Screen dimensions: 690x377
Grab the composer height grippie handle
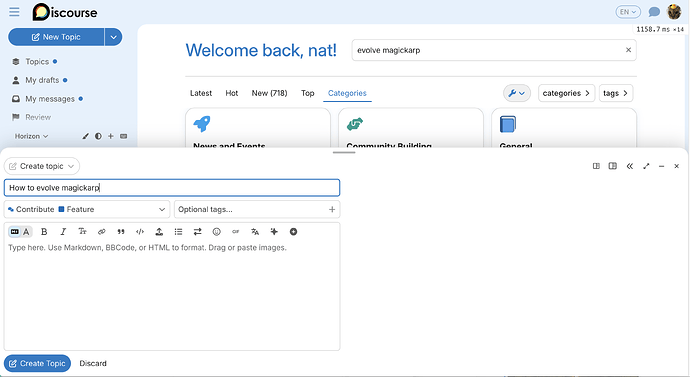[x=344, y=152]
